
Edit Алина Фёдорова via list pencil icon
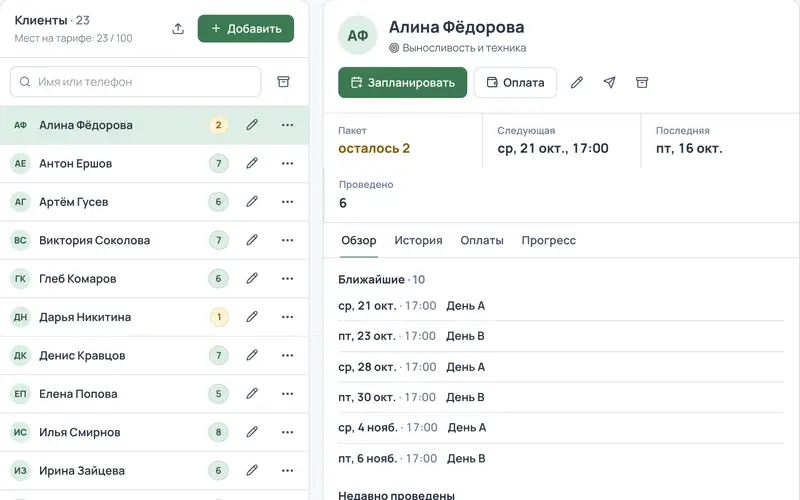[x=252, y=125]
